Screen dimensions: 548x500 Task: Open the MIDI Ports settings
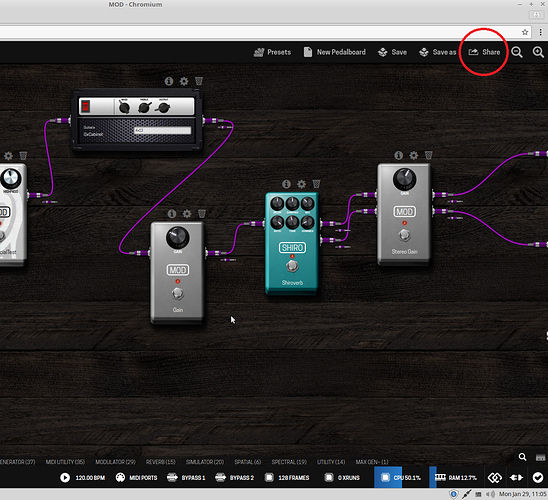coord(136,477)
